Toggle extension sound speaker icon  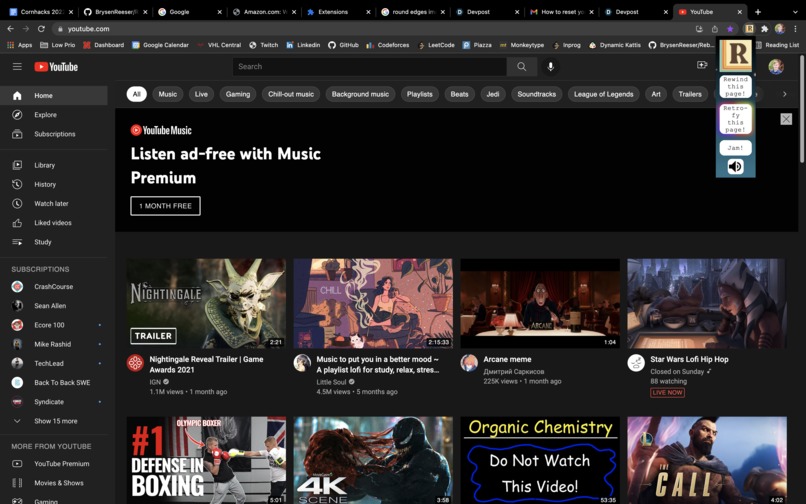pyautogui.click(x=736, y=167)
